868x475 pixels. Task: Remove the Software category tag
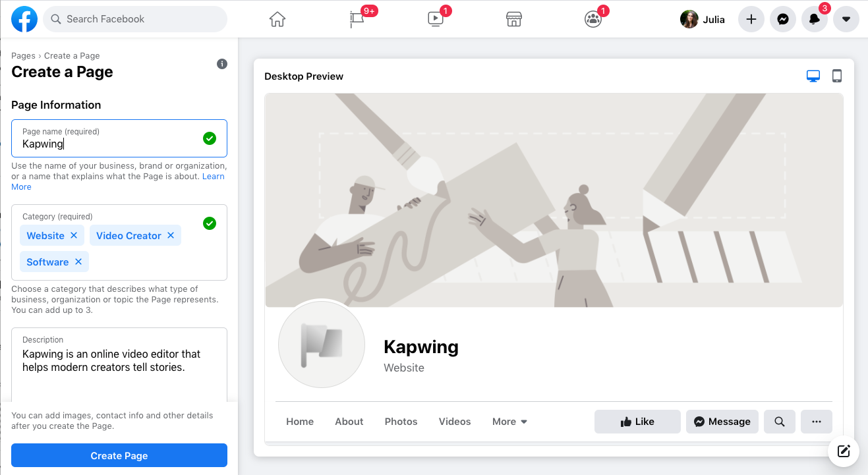[78, 262]
